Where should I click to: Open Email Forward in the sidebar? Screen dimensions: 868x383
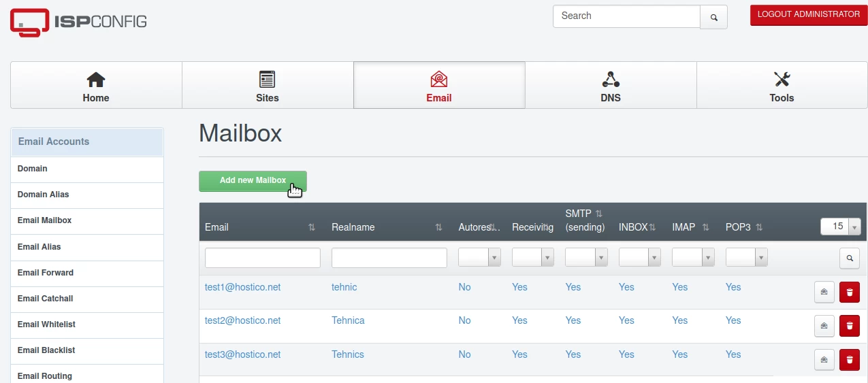click(x=46, y=273)
